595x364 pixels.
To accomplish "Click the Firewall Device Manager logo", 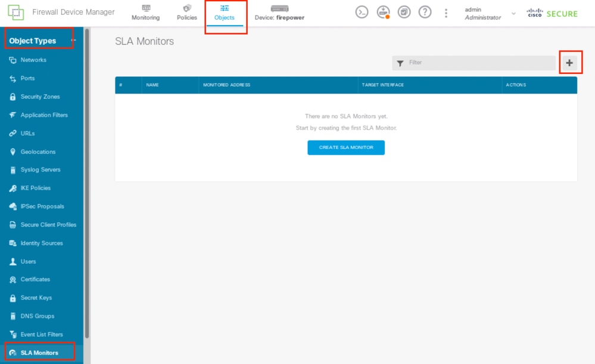I will coord(16,13).
